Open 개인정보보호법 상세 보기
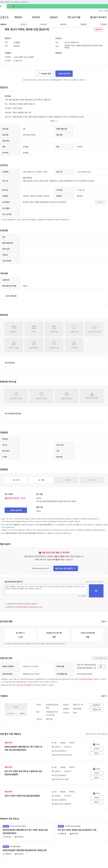The width and height of the screenshot is (108, 868). pyautogui.click(x=41, y=568)
